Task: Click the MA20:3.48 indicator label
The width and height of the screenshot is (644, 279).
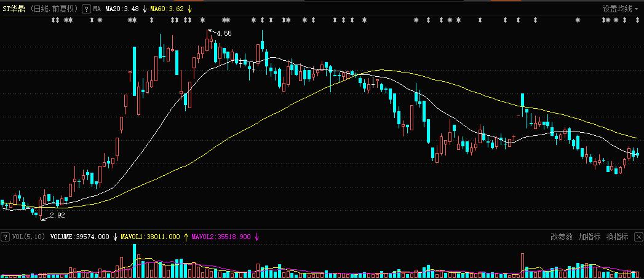Action: click(x=122, y=9)
